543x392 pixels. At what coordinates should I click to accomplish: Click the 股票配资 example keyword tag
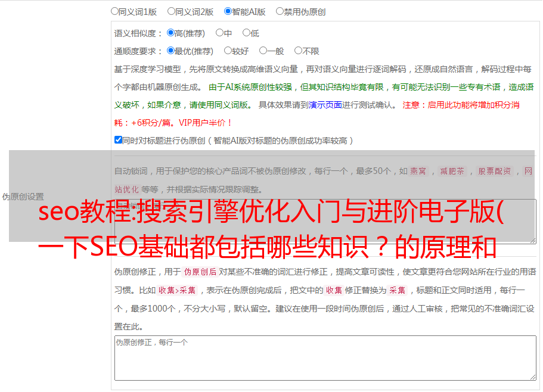(x=495, y=171)
